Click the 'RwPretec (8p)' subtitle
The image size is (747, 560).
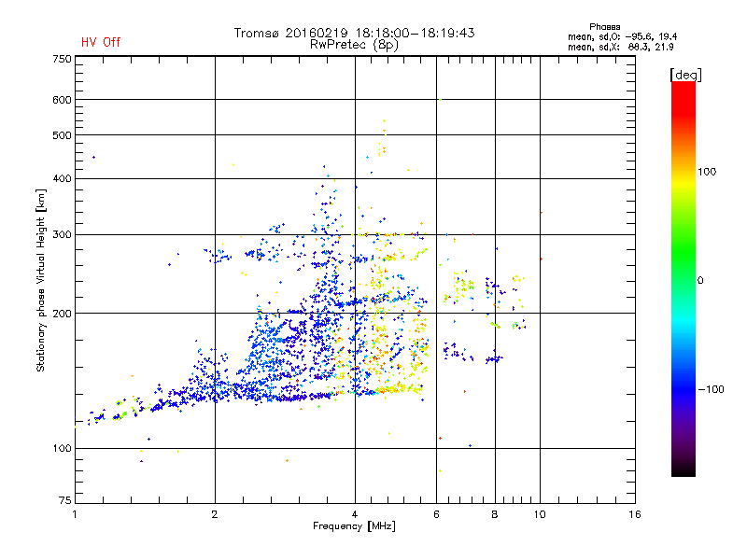(354, 45)
